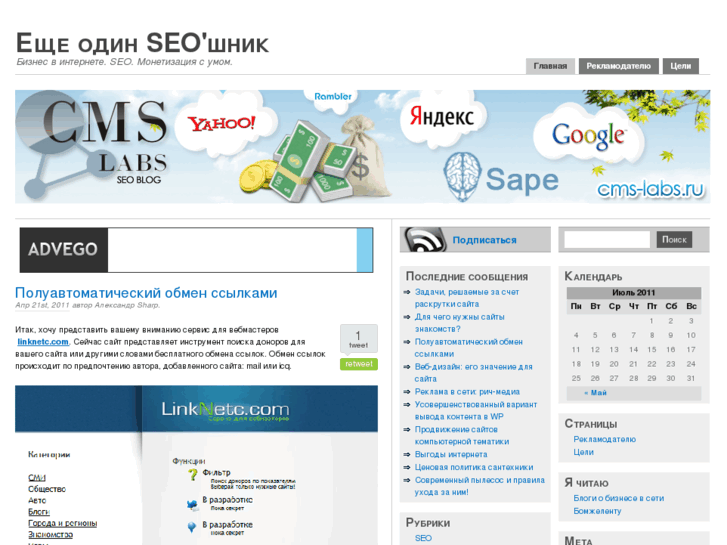
Task: Click the site title Еще один SEO'шник
Action: 142,43
